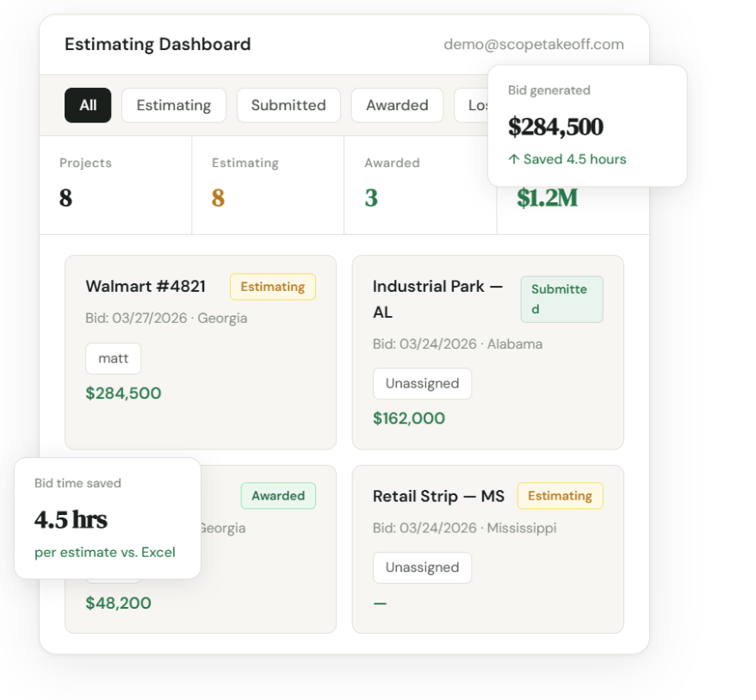Open the Retail Strip — MS project
This screenshot has height=700, width=756.
pos(438,497)
